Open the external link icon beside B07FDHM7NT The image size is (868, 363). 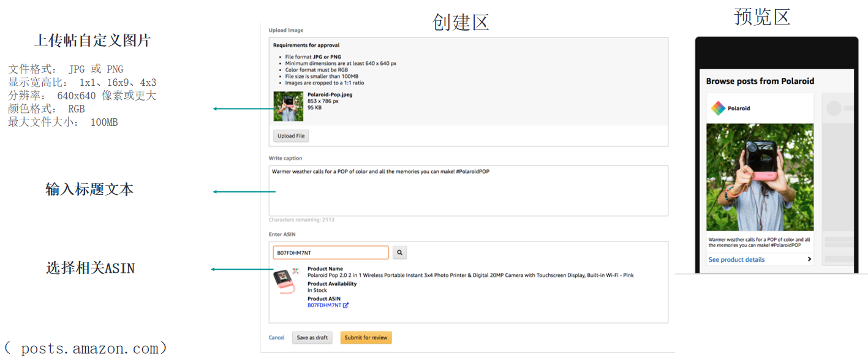coord(346,305)
